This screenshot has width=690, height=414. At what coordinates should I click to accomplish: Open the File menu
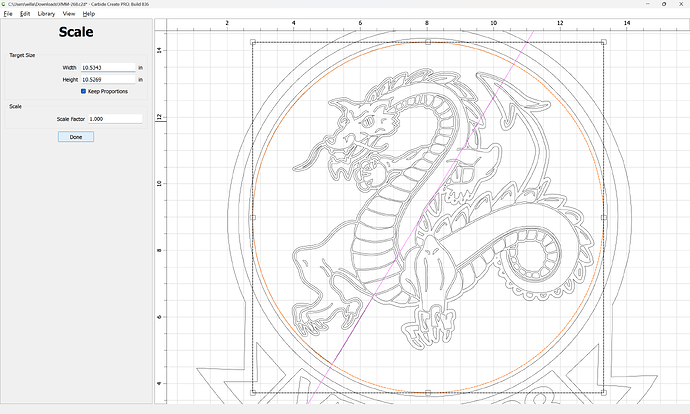pyautogui.click(x=8, y=14)
